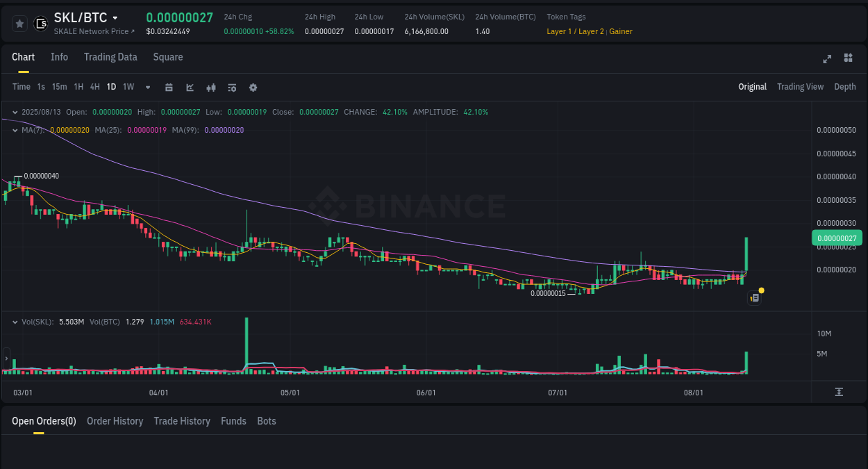The image size is (868, 469).
Task: Select the 15m interval
Action: 59,87
